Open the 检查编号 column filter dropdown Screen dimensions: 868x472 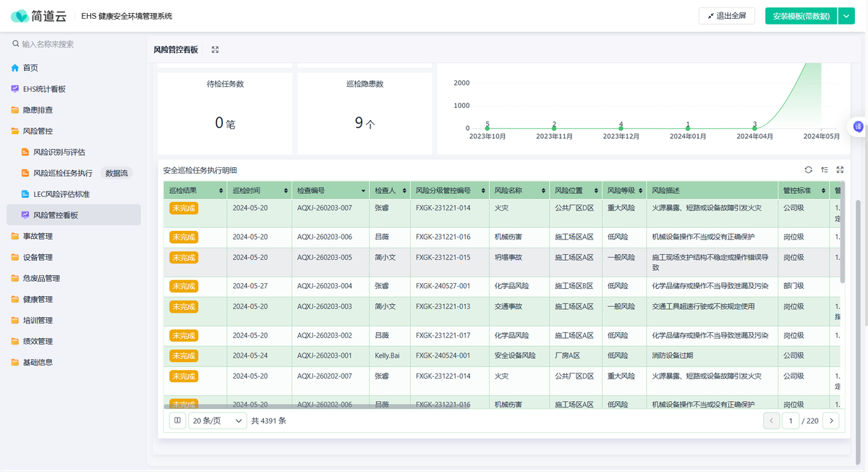(363, 191)
